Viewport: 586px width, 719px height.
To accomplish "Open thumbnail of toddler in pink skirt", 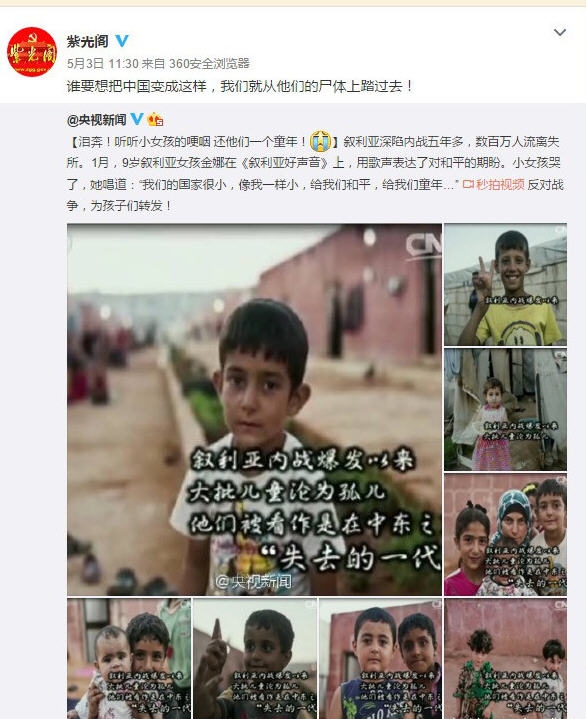I will coord(505,409).
